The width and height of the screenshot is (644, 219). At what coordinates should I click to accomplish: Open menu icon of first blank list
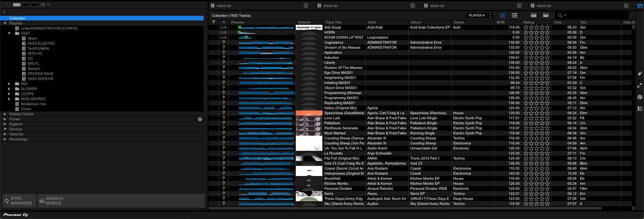click(306, 6)
